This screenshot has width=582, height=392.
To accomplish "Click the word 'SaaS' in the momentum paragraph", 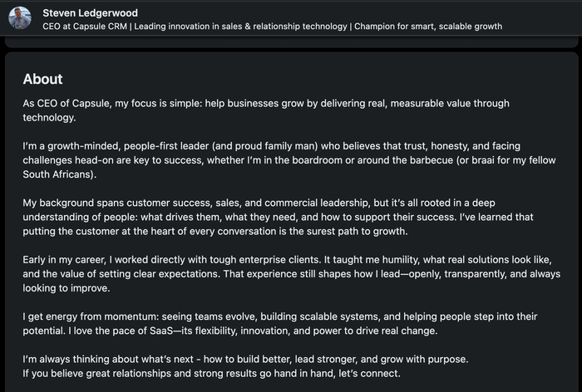I will point(161,331).
